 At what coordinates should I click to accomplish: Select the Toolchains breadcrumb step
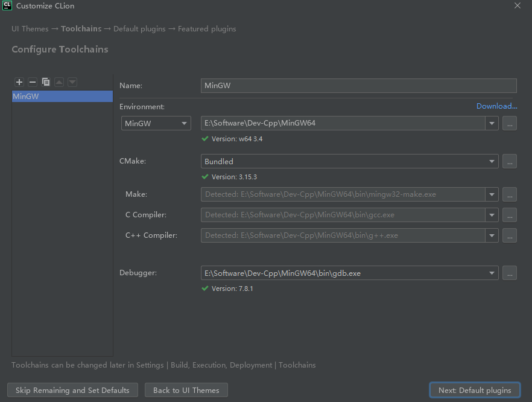click(81, 29)
